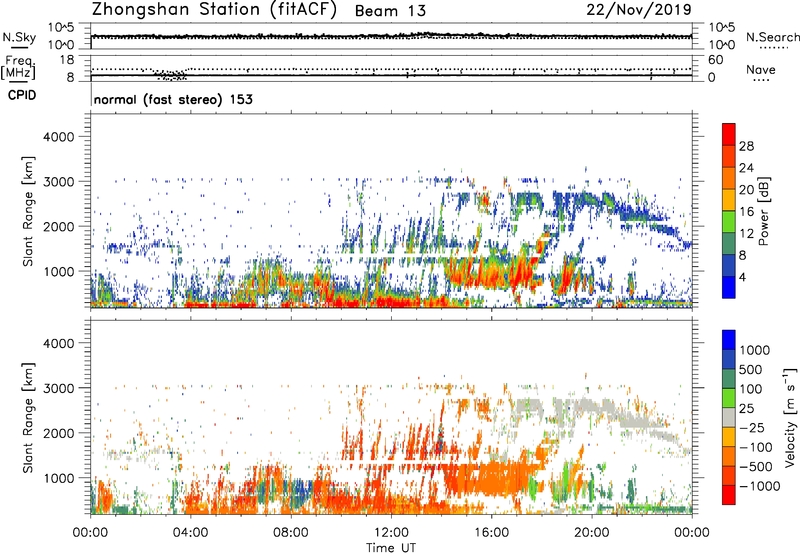The height and width of the screenshot is (554, 800).
Task: Click the '60' Nave axis tick
Action: (x=715, y=60)
